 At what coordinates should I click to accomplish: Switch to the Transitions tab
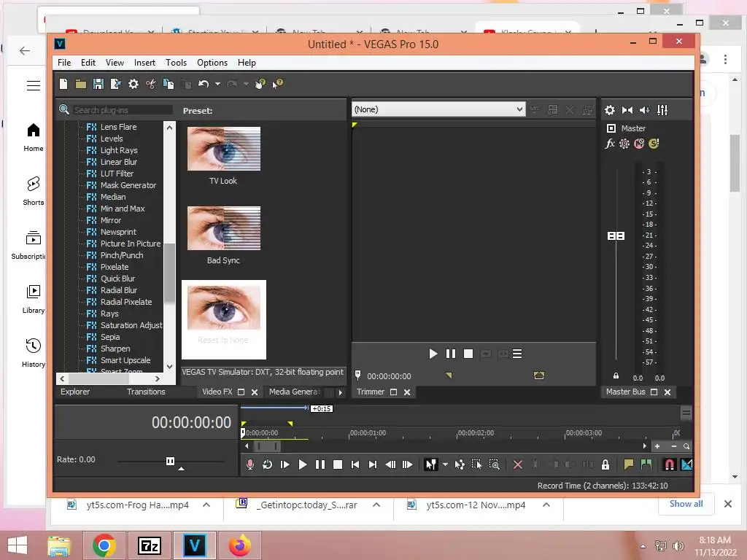(146, 392)
